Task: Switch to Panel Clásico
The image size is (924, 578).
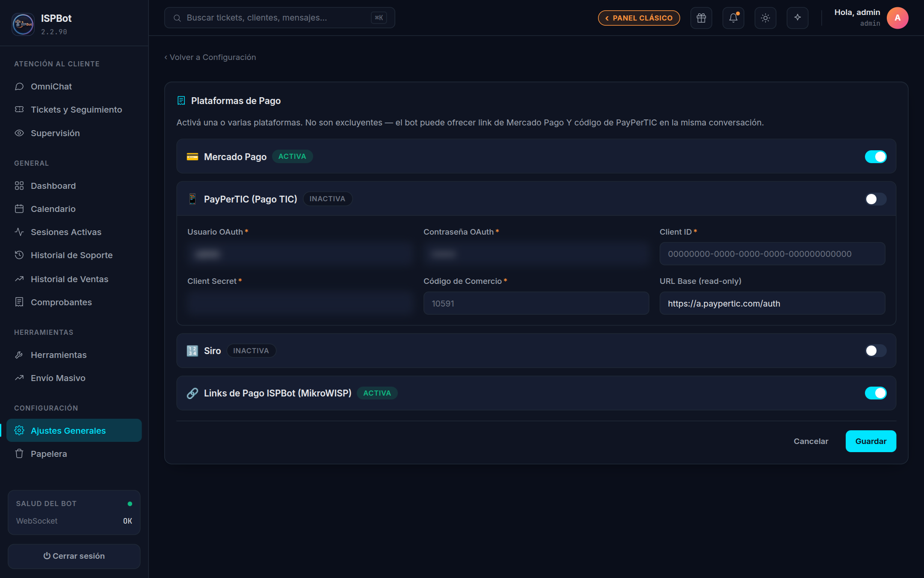Action: (639, 18)
